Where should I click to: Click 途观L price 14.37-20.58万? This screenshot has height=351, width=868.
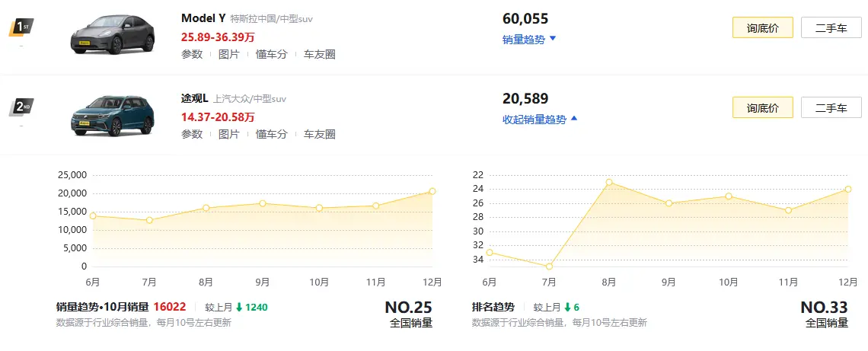pos(218,116)
